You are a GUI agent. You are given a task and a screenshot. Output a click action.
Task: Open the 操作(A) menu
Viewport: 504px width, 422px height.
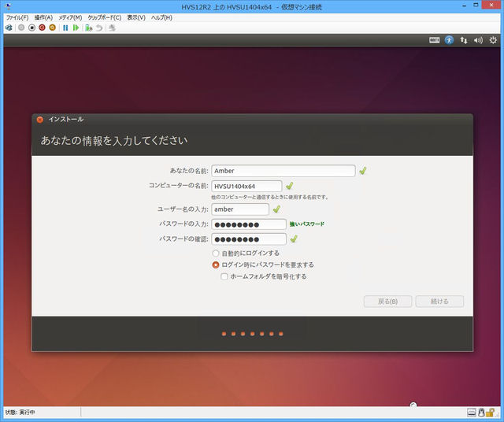(x=43, y=17)
